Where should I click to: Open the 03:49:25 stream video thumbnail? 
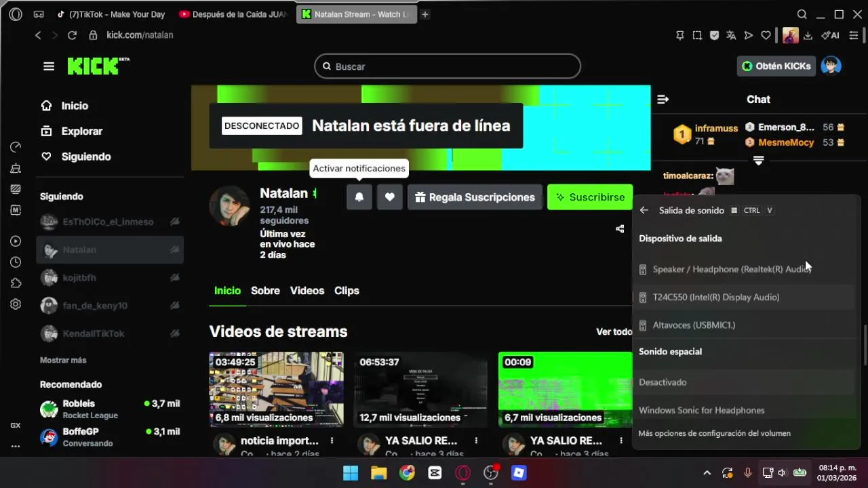click(x=276, y=389)
